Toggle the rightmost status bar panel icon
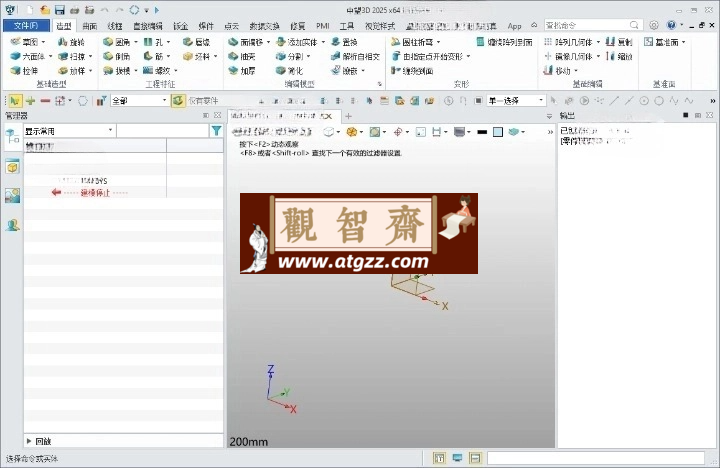 475,458
